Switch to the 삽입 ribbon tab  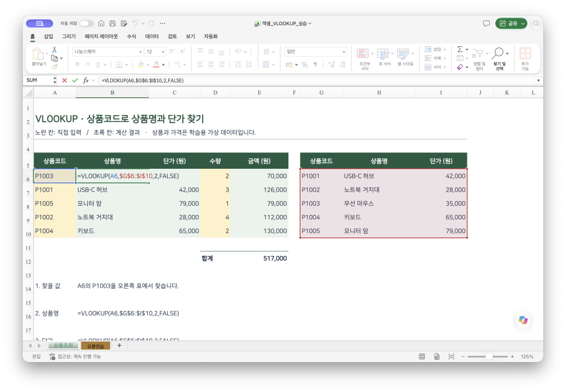tap(49, 36)
